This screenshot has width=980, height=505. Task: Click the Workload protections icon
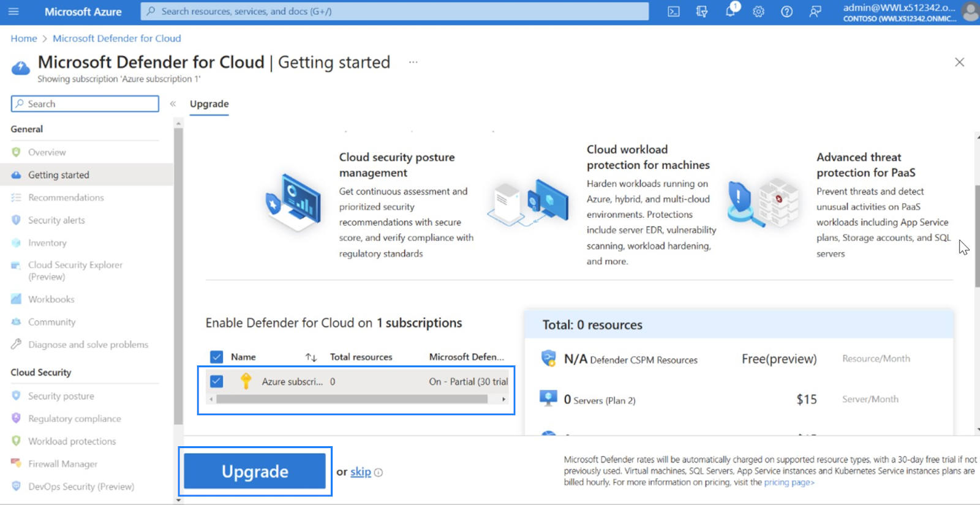pyautogui.click(x=16, y=441)
